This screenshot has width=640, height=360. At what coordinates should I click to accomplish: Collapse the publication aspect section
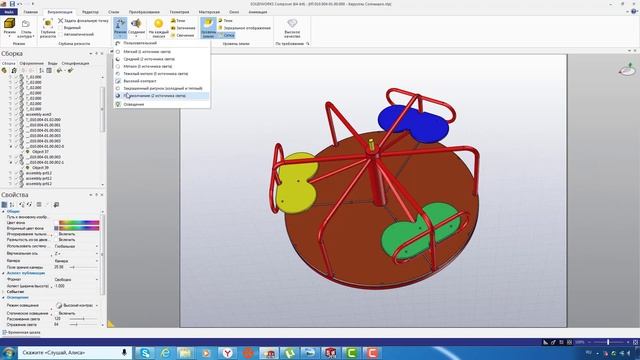[x=4, y=273]
